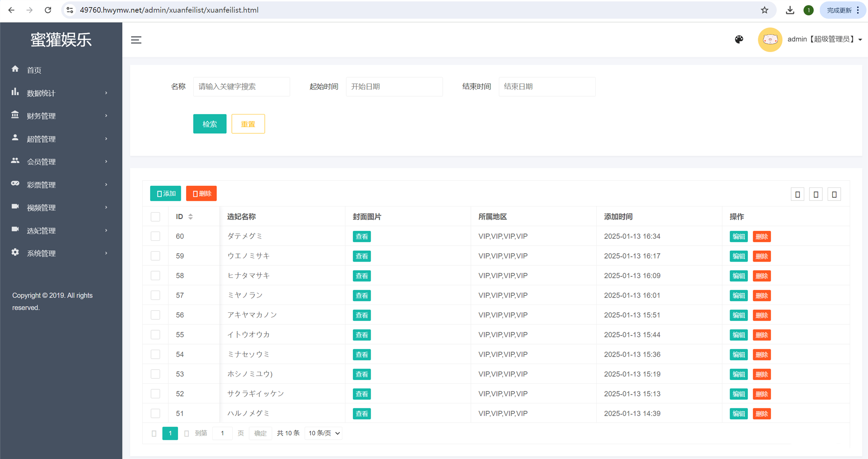Click the 检索 search button
Viewport: 868px width, 459px height.
coord(210,124)
